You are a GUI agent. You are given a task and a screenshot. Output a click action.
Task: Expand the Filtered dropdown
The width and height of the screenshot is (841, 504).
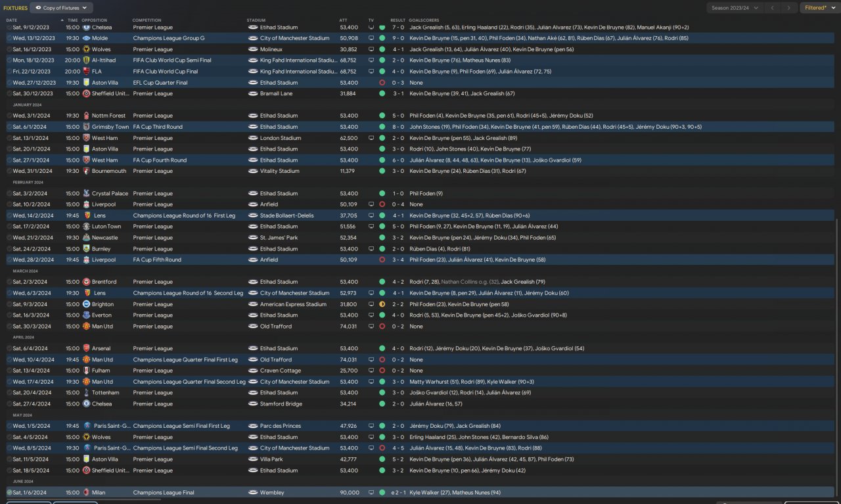pyautogui.click(x=819, y=8)
